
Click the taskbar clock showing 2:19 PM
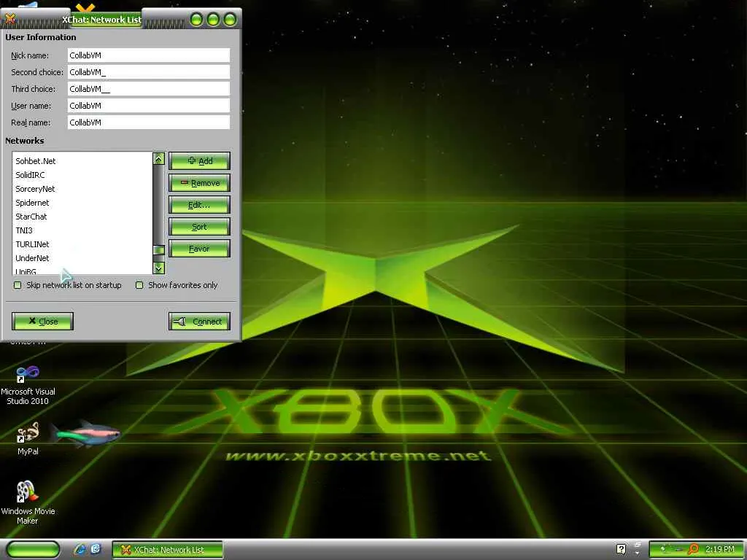(720, 549)
